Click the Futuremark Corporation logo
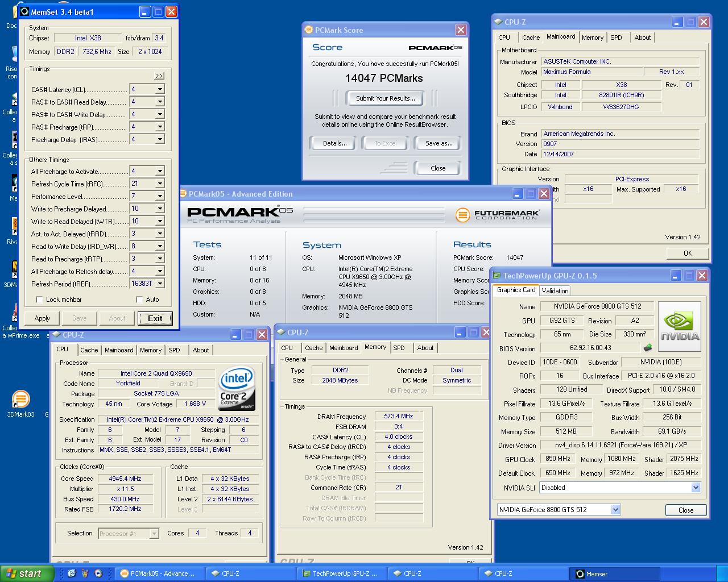 (498, 215)
